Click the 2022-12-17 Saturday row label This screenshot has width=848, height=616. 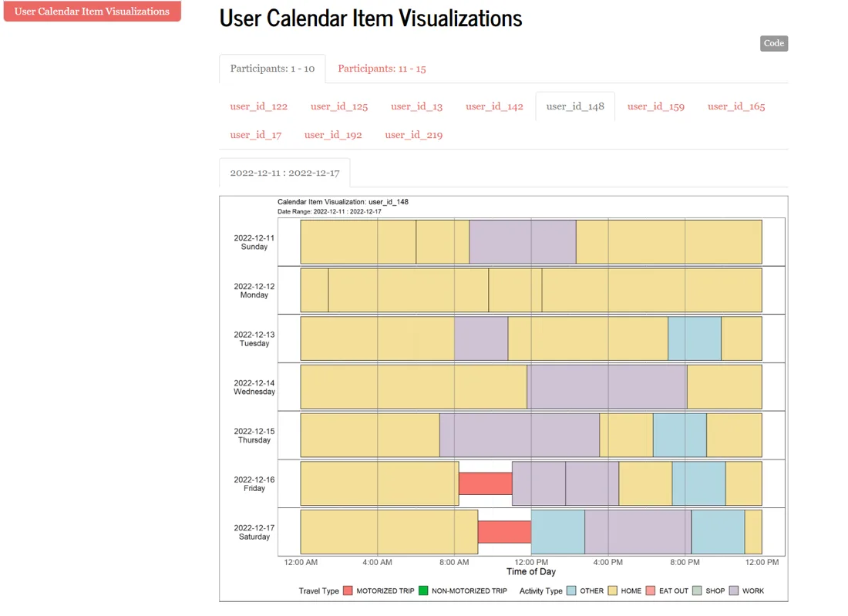pos(254,532)
